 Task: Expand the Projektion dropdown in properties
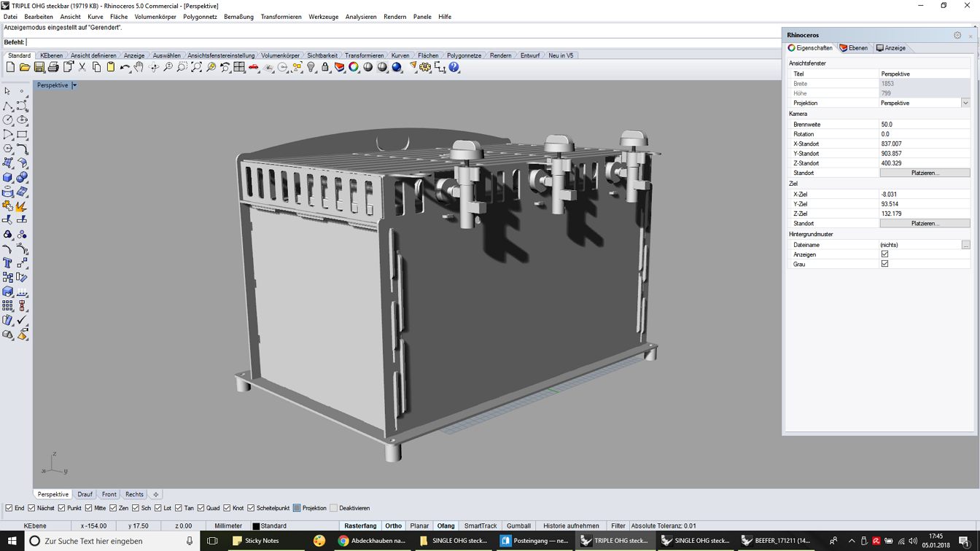965,103
